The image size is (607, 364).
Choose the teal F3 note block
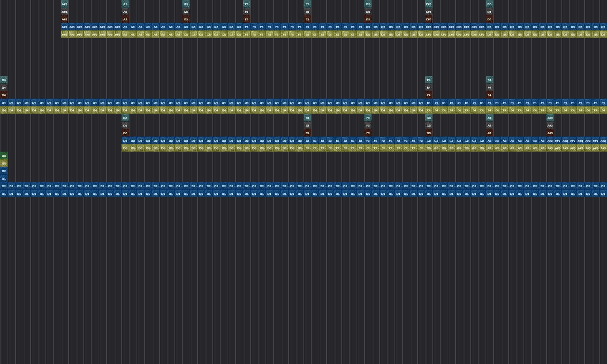(x=368, y=118)
